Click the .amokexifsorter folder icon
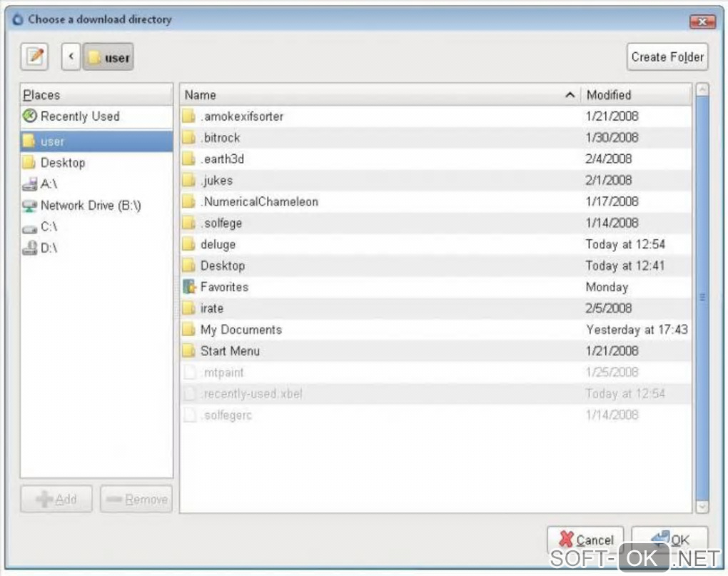This screenshot has width=728, height=576. (188, 116)
